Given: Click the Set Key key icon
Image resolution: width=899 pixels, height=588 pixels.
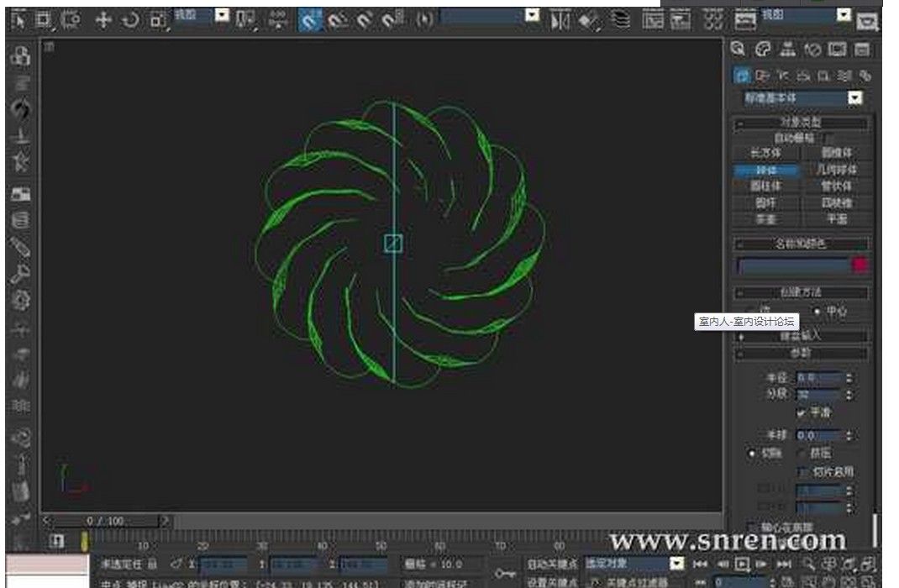Looking at the screenshot, I should [505, 573].
